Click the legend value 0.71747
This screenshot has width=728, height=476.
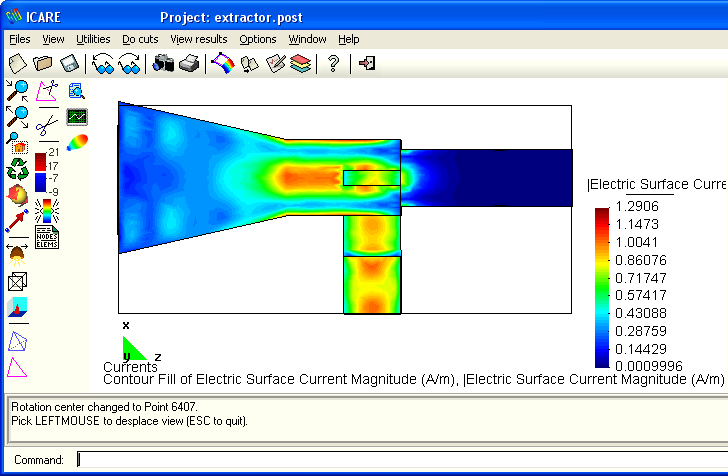coord(641,278)
